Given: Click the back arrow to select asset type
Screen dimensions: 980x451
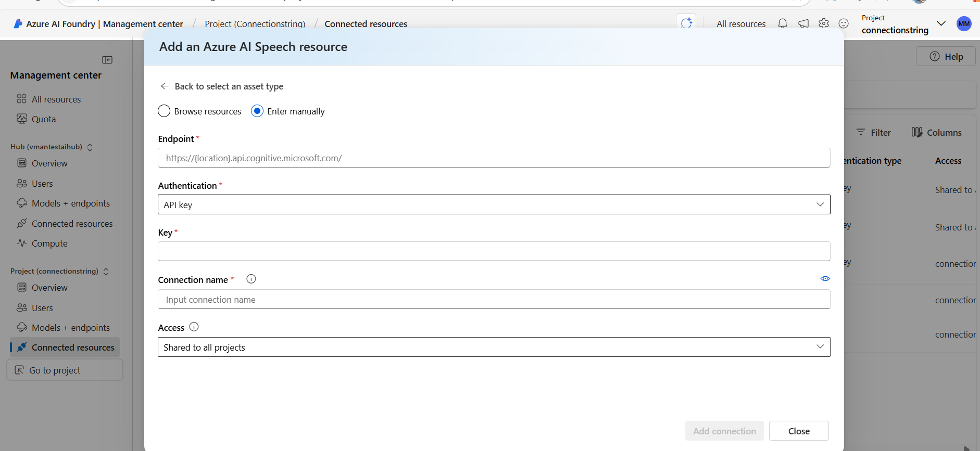Looking at the screenshot, I should (x=165, y=86).
